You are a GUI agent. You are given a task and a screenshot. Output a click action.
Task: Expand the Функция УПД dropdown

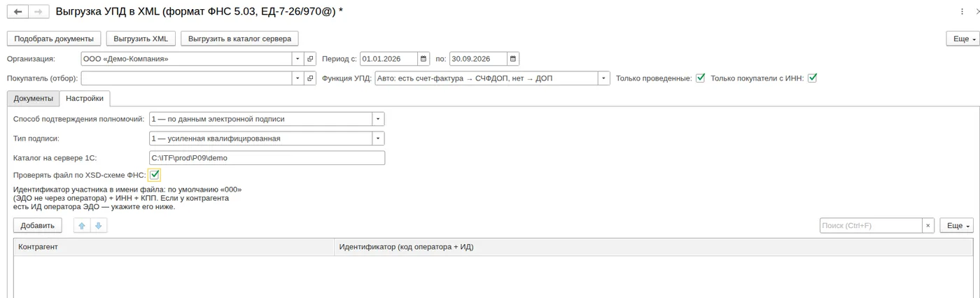pyautogui.click(x=604, y=78)
